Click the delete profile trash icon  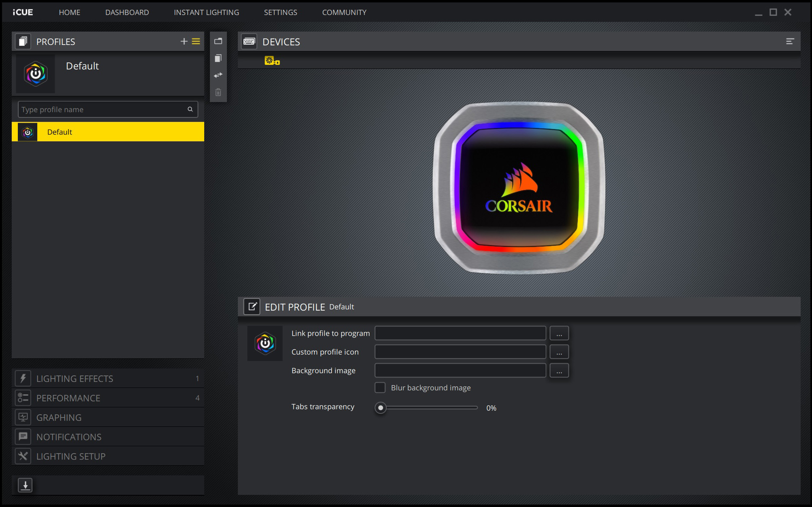[218, 92]
